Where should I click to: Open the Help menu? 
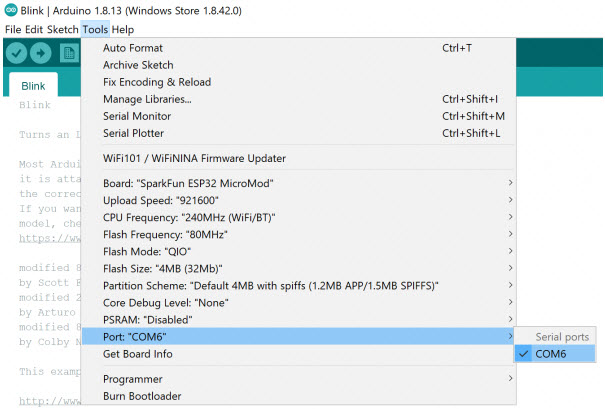pos(123,30)
